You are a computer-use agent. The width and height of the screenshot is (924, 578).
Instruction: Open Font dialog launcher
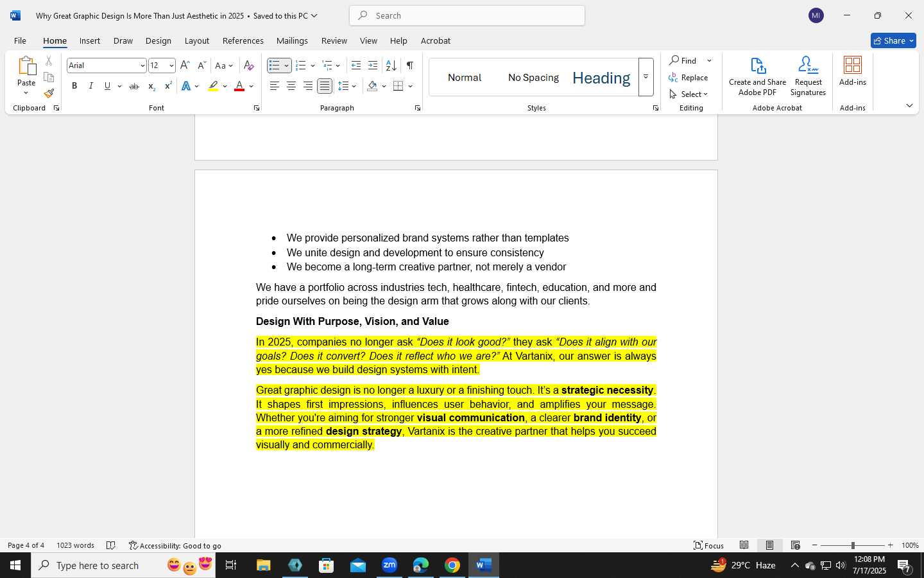coord(257,108)
